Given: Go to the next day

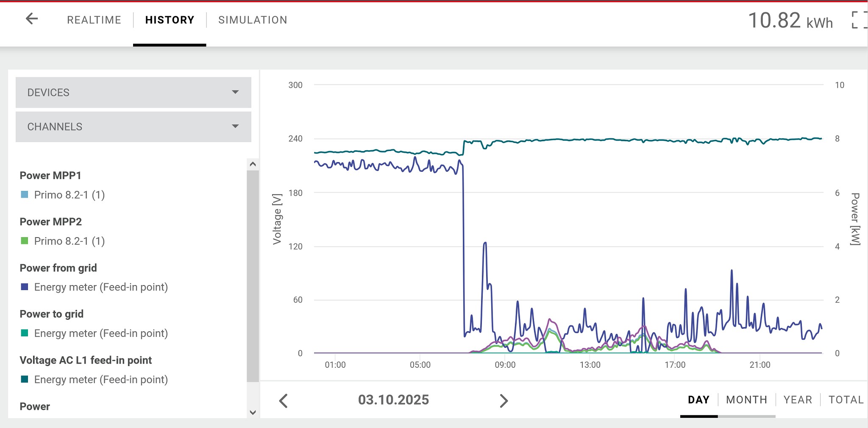Looking at the screenshot, I should 504,400.
